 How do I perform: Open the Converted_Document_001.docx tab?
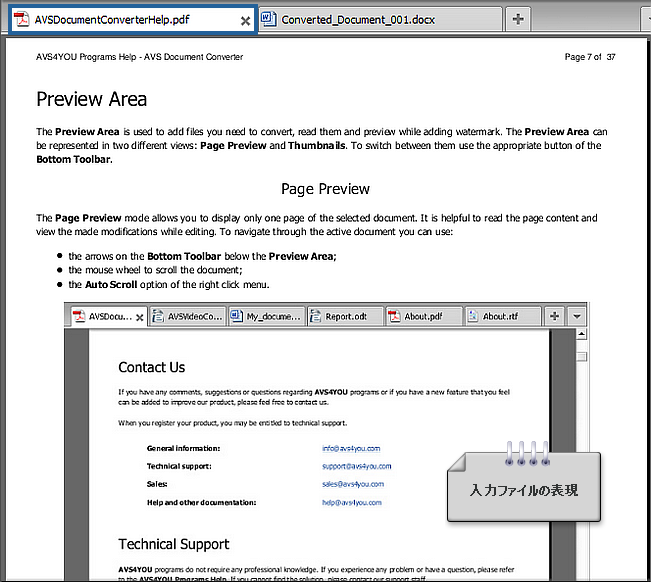click(x=380, y=20)
